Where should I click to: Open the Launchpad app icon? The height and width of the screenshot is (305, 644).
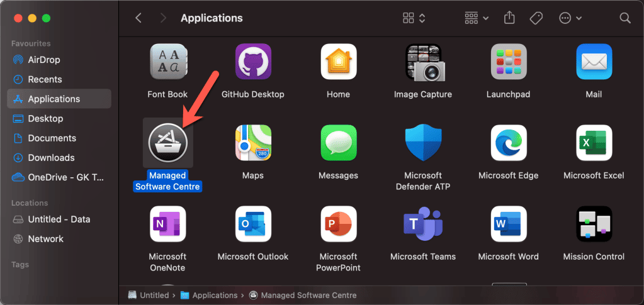[509, 62]
